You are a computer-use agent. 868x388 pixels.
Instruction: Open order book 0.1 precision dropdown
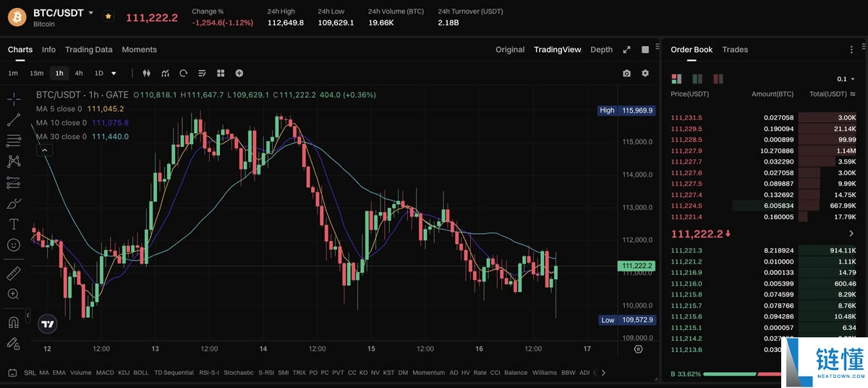[x=846, y=79]
